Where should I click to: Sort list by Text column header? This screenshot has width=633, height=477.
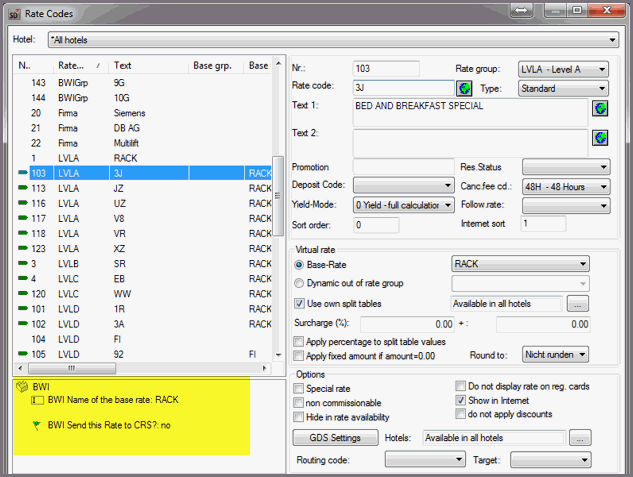point(149,66)
